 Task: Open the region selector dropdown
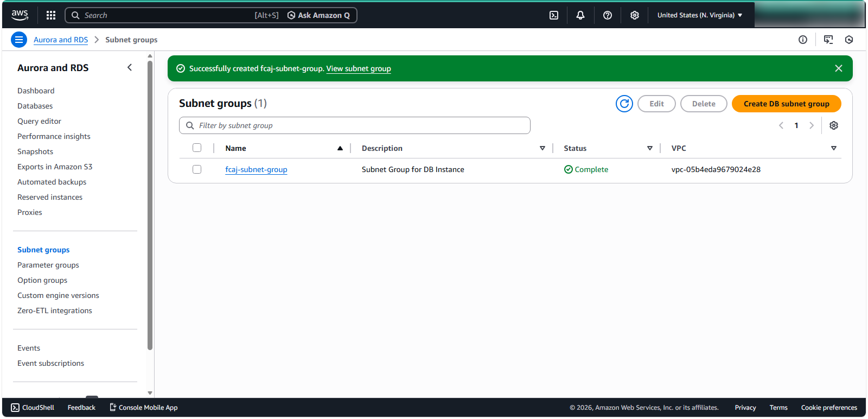(x=700, y=15)
